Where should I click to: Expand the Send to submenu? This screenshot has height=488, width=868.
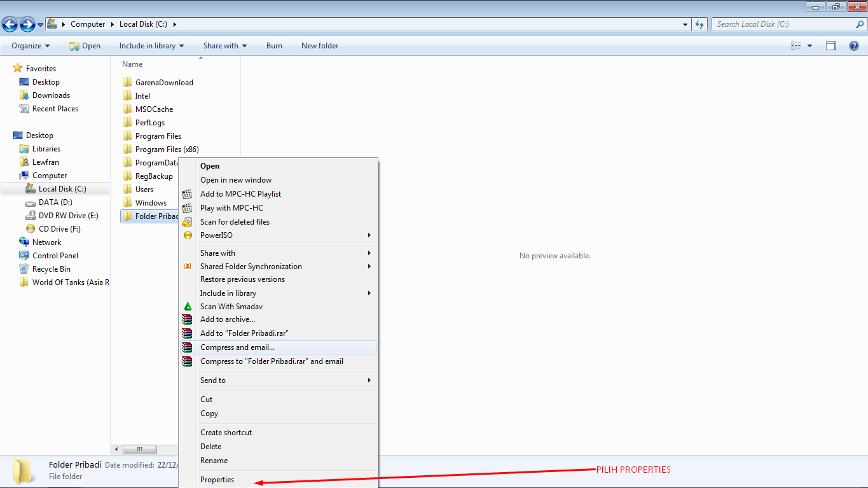point(213,380)
